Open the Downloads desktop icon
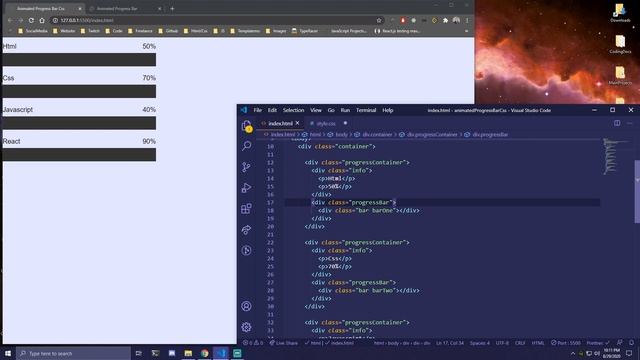 tap(620, 13)
